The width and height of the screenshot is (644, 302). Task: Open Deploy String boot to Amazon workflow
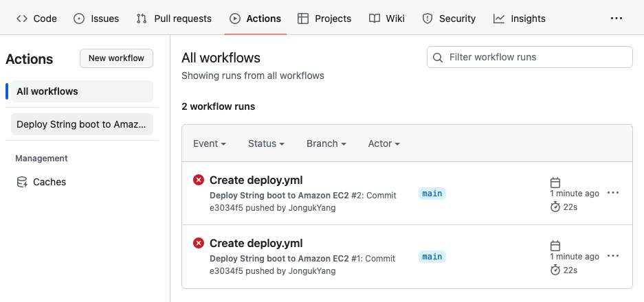[x=82, y=124]
